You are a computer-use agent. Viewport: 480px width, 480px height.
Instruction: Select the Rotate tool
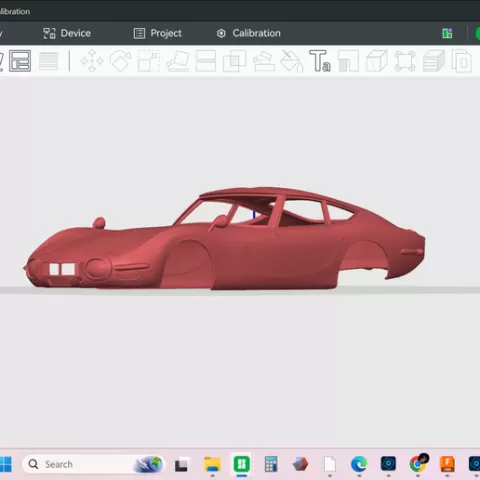coord(120,61)
